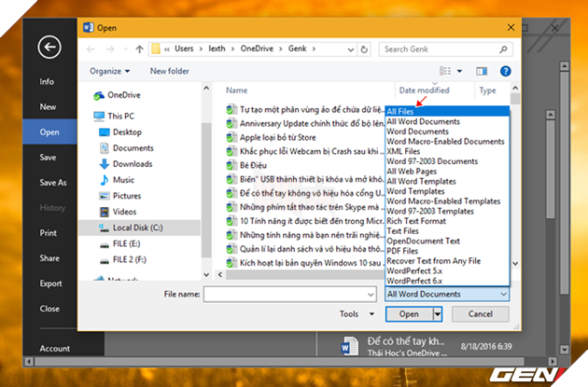The width and height of the screenshot is (588, 387).
Task: Sort by the Name column header
Action: coord(236,90)
